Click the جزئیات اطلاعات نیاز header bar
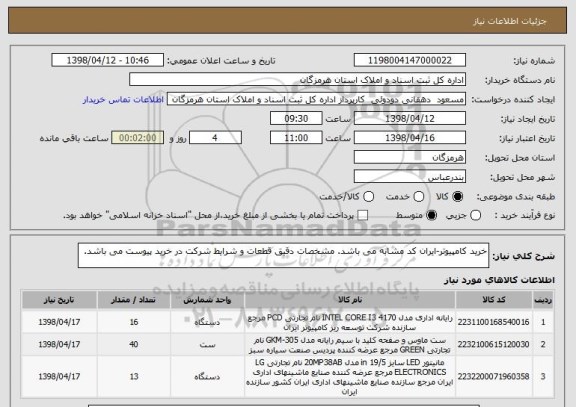Viewport: 576px width, 407px height. (287, 21)
